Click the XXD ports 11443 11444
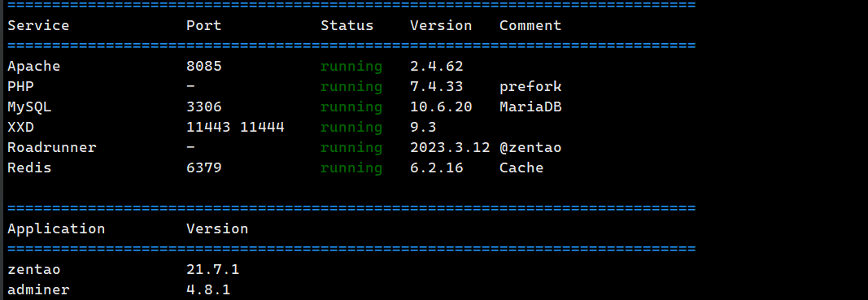This screenshot has height=300, width=868. coord(235,128)
